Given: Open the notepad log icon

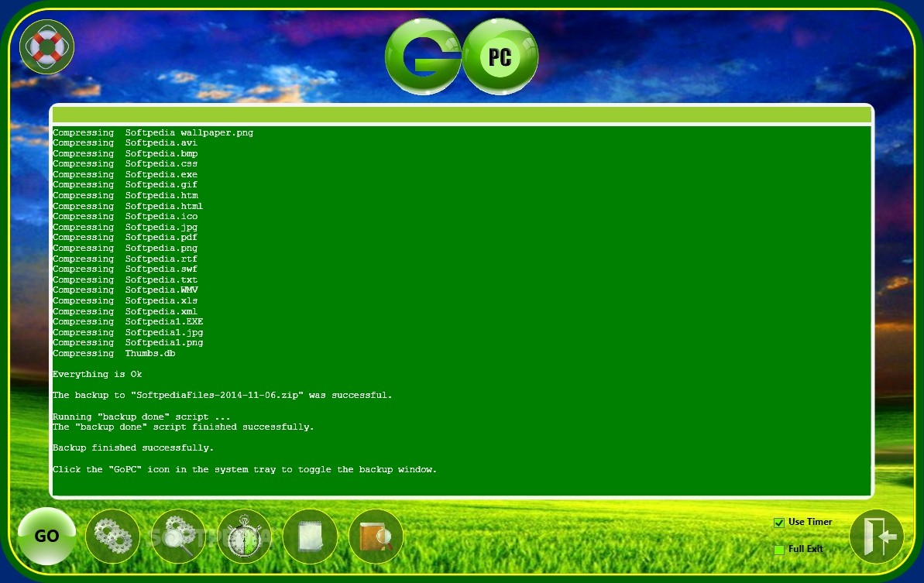Looking at the screenshot, I should pos(311,537).
